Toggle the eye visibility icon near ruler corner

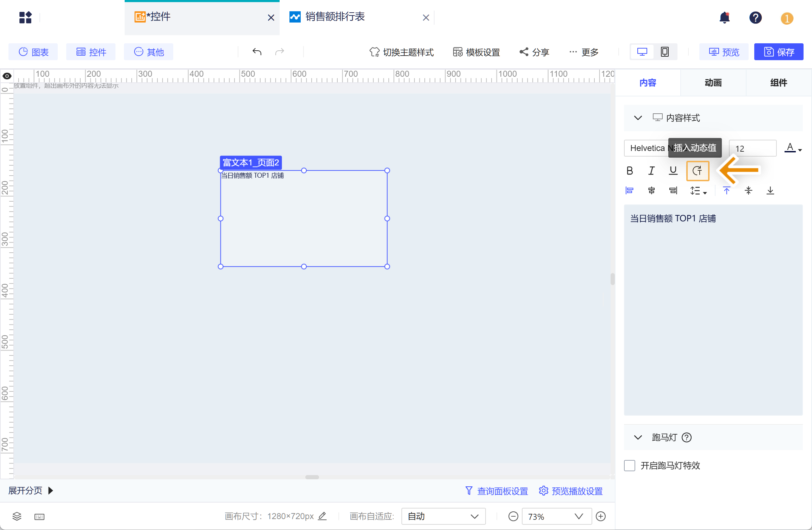7,76
